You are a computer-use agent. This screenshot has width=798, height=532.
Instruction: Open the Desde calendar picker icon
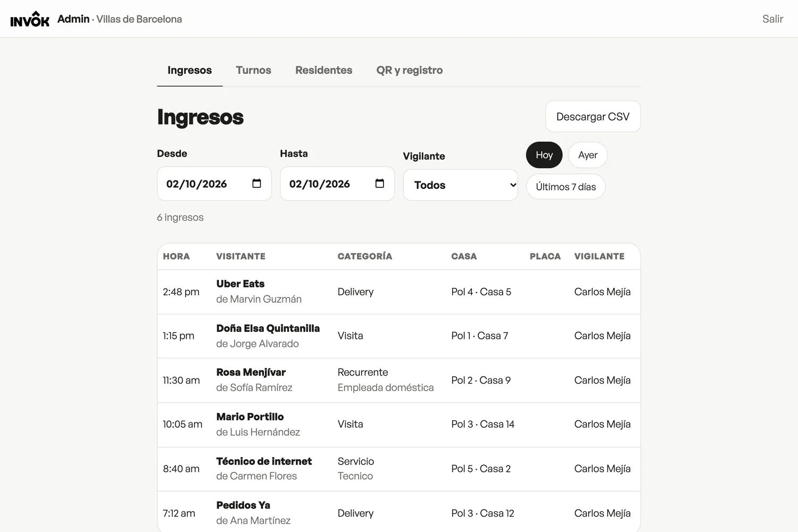pos(256,184)
